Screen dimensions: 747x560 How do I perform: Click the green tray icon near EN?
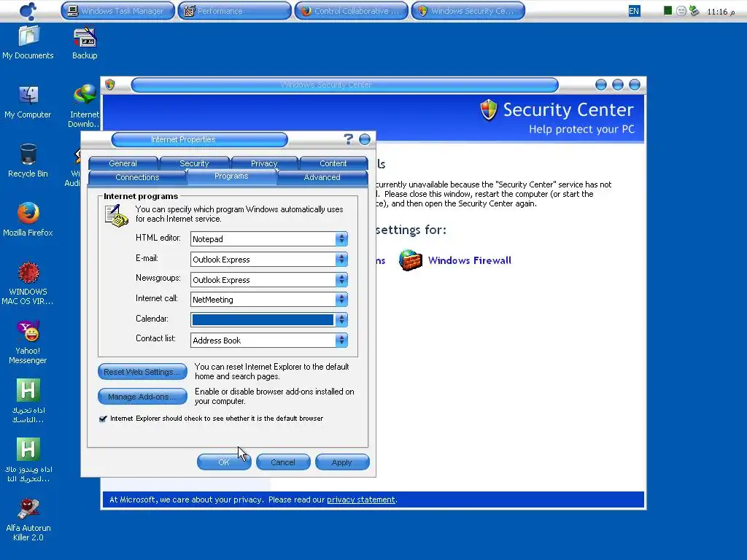[668, 10]
